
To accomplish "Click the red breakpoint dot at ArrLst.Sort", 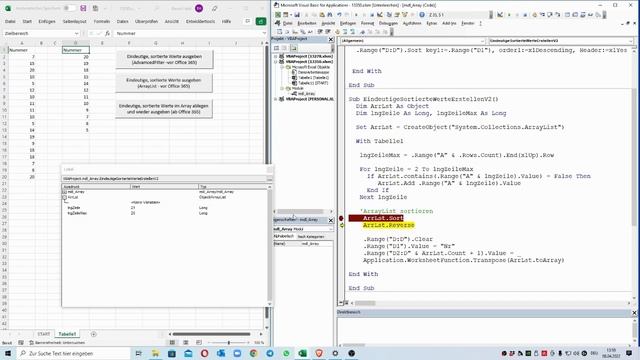I will click(x=341, y=218).
